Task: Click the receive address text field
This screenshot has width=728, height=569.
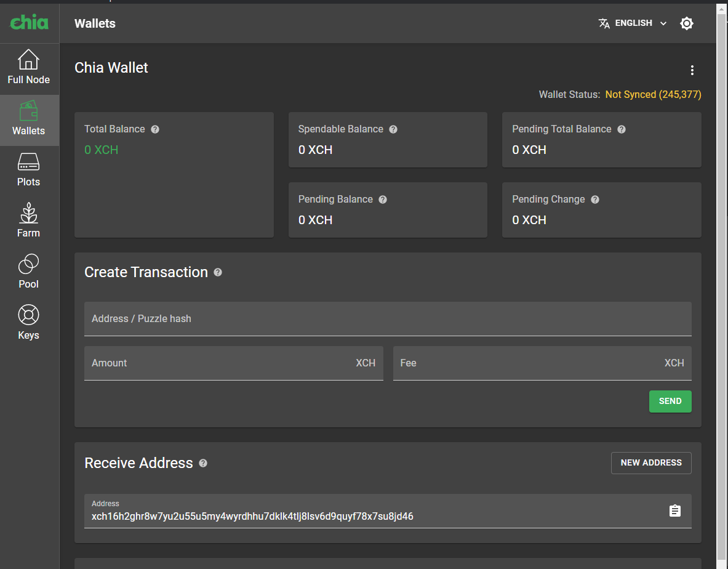Action: 388,511
